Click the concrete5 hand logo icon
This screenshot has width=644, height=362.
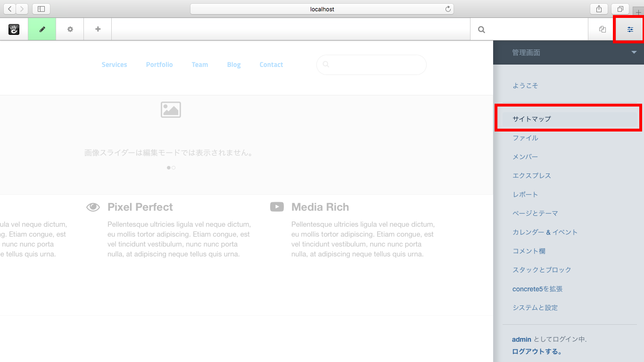click(14, 29)
